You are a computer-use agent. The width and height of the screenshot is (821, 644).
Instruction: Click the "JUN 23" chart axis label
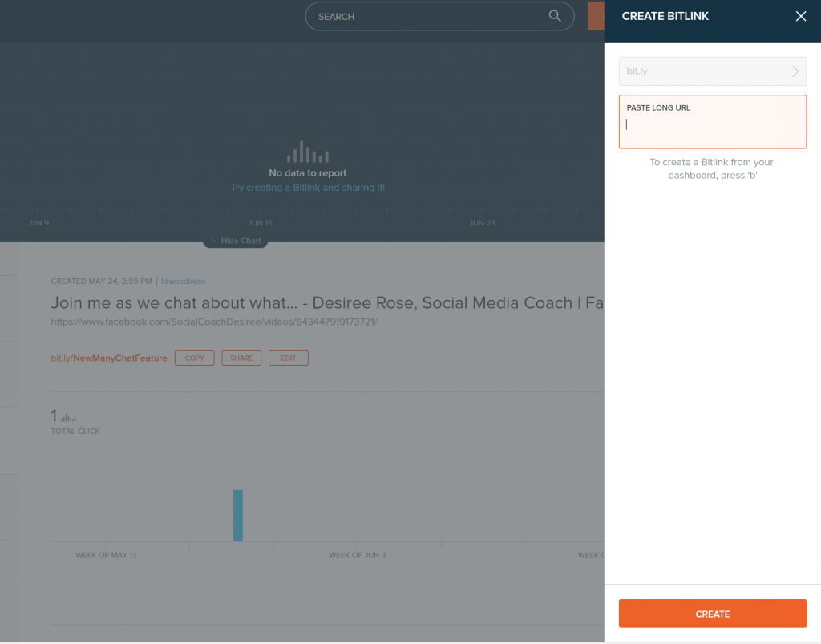482,223
